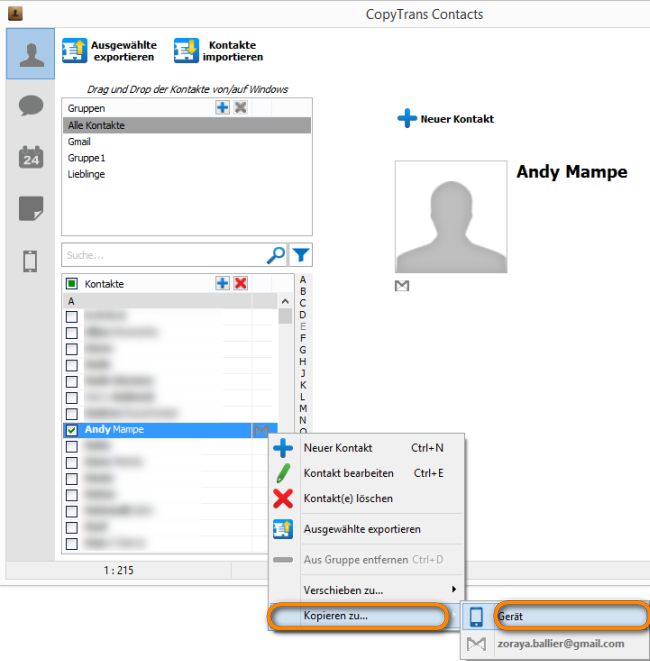Jump to letter B in the alphabet index

303,291
